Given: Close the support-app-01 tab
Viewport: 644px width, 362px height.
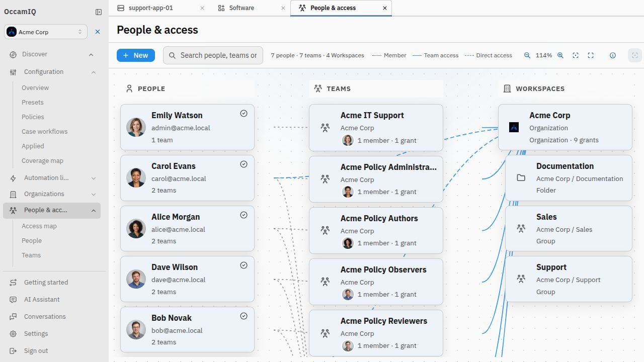Looking at the screenshot, I should [202, 8].
